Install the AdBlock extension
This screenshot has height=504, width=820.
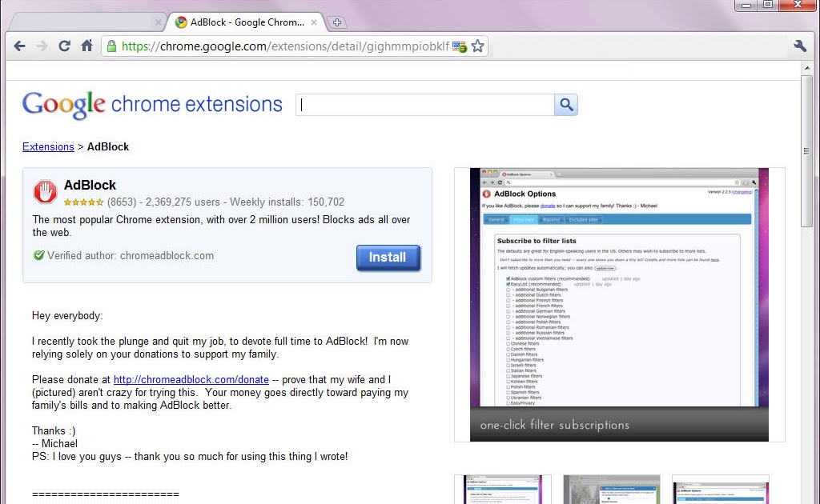point(388,258)
